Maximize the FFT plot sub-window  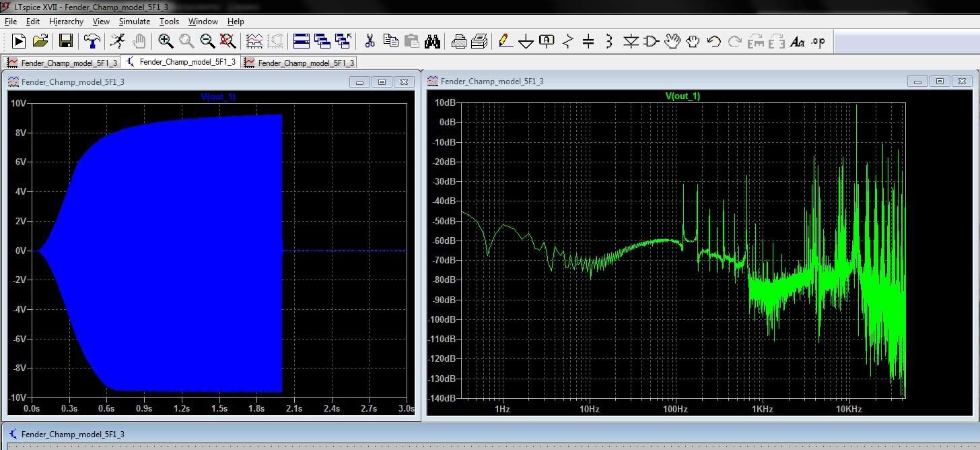pos(940,82)
